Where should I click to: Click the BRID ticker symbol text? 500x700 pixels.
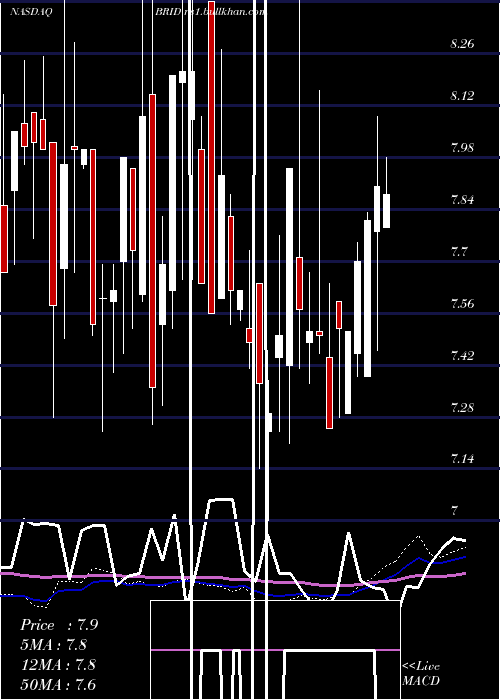pos(168,12)
